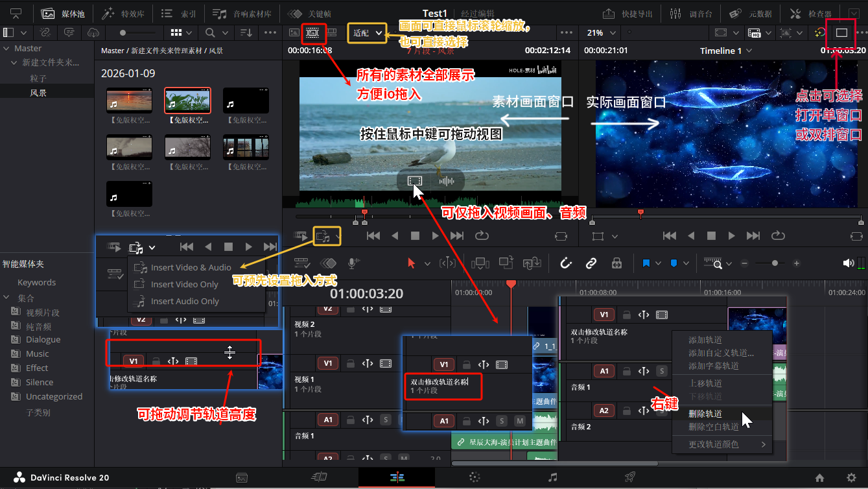
Task: Toggle timeline snapping magnet
Action: coord(565,263)
